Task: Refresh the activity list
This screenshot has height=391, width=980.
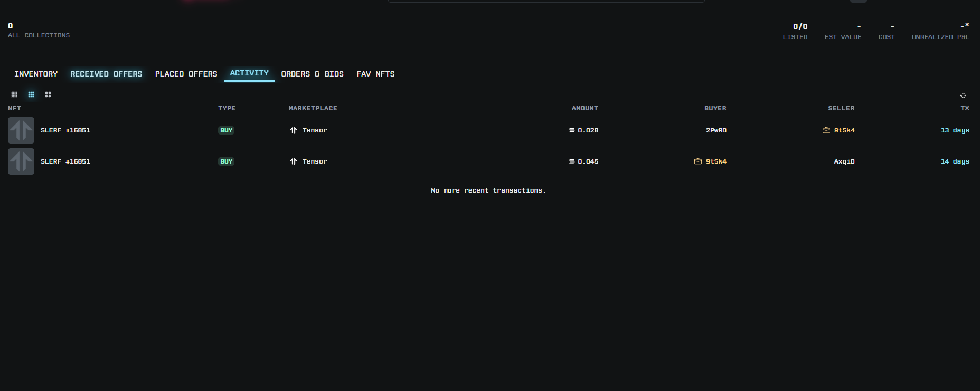Action: pos(963,96)
